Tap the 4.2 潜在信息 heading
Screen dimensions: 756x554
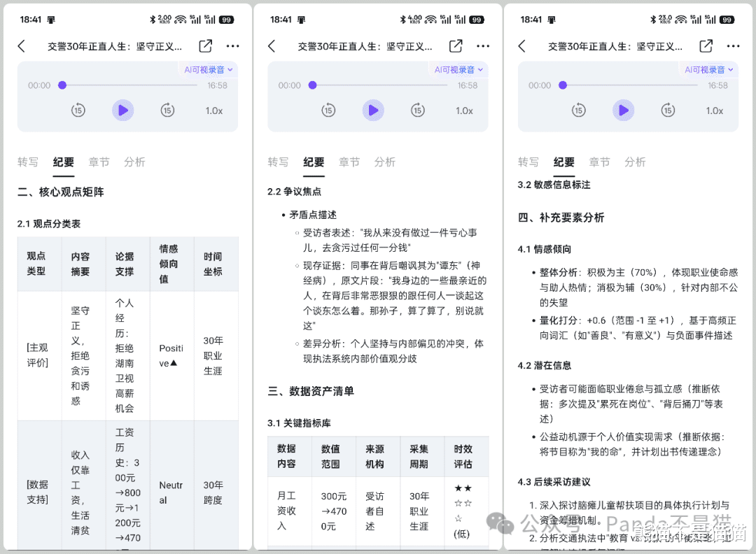545,366
